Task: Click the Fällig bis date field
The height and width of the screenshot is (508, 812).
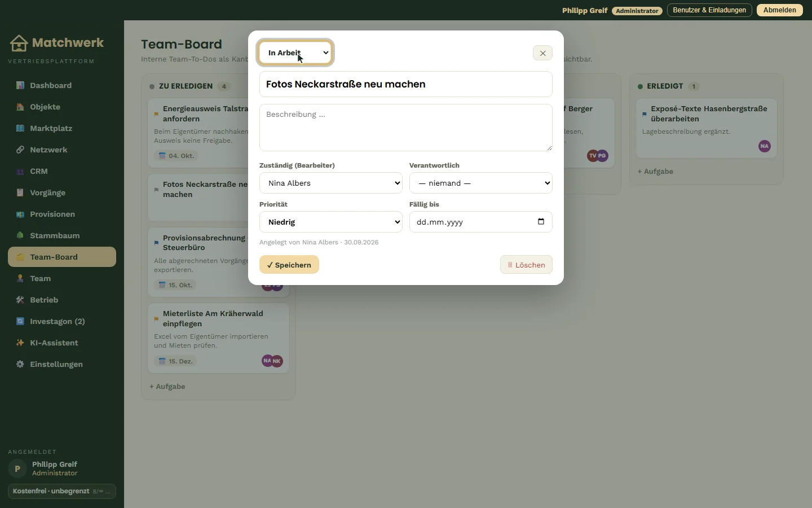Action: coord(481,222)
